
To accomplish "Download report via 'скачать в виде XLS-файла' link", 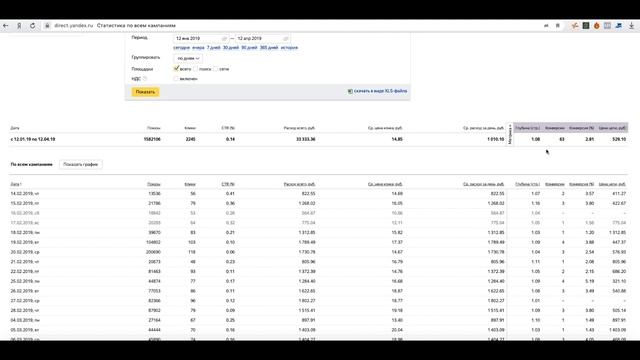I will pos(380,91).
